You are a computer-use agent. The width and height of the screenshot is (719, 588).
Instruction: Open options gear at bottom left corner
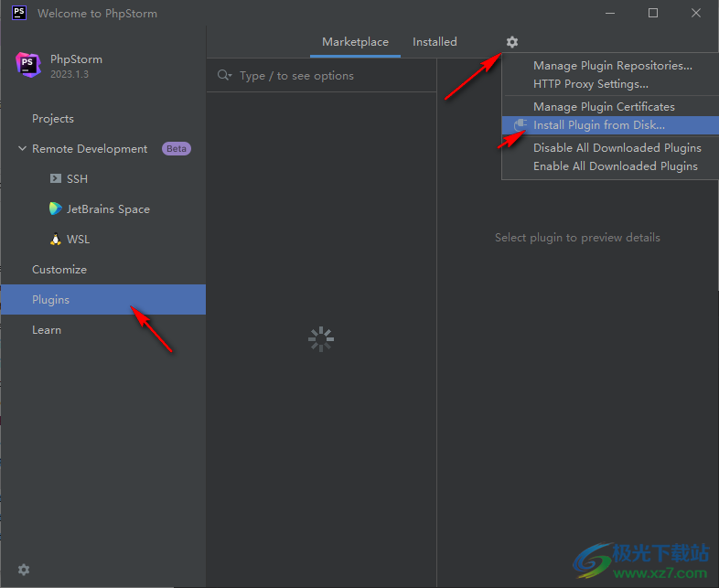coord(24,569)
